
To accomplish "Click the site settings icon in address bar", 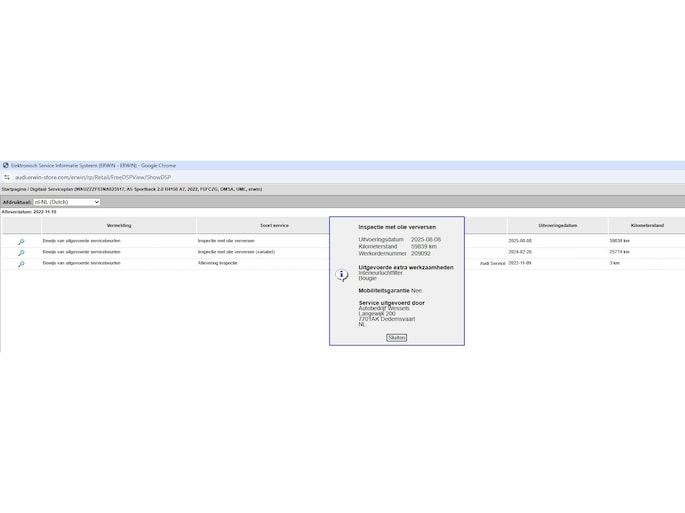I will click(7, 177).
